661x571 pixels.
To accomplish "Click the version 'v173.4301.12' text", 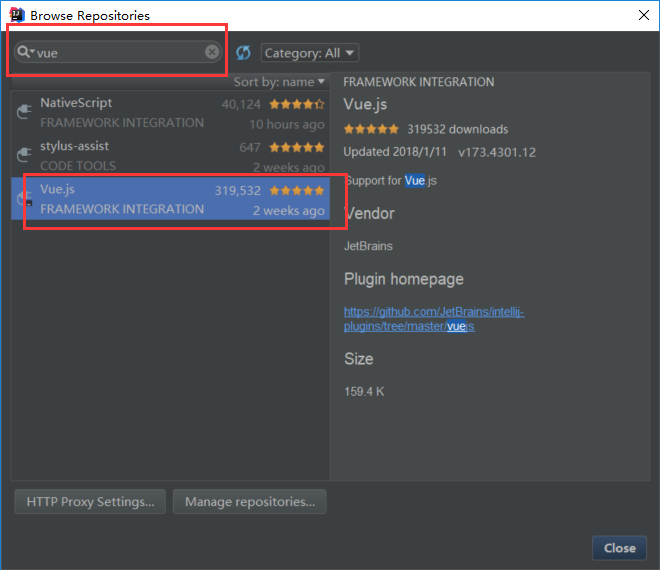I will [x=497, y=152].
